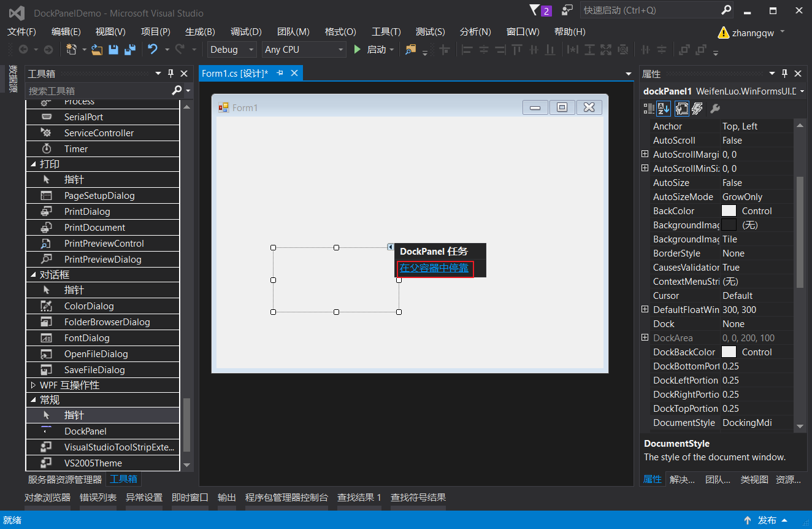Viewport: 812px width, 529px height.
Task: Open the Properties object selector dropdown
Action: click(802, 91)
